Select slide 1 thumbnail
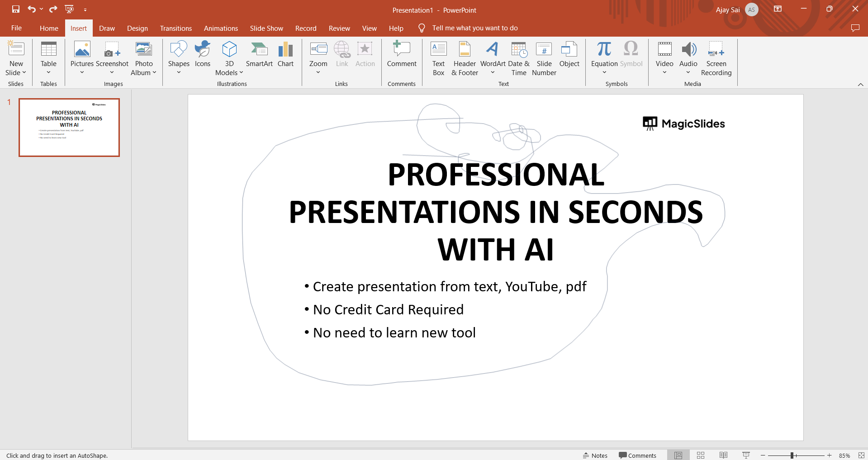 pyautogui.click(x=69, y=128)
